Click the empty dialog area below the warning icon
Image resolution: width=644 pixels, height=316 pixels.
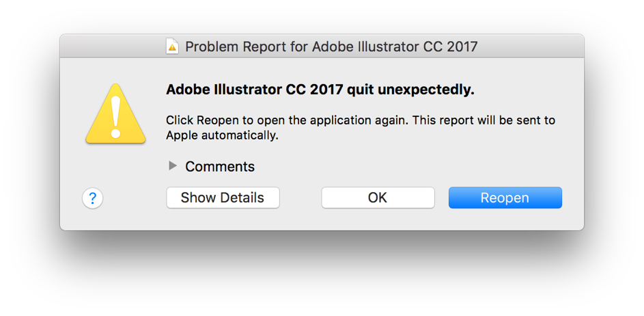(115, 168)
